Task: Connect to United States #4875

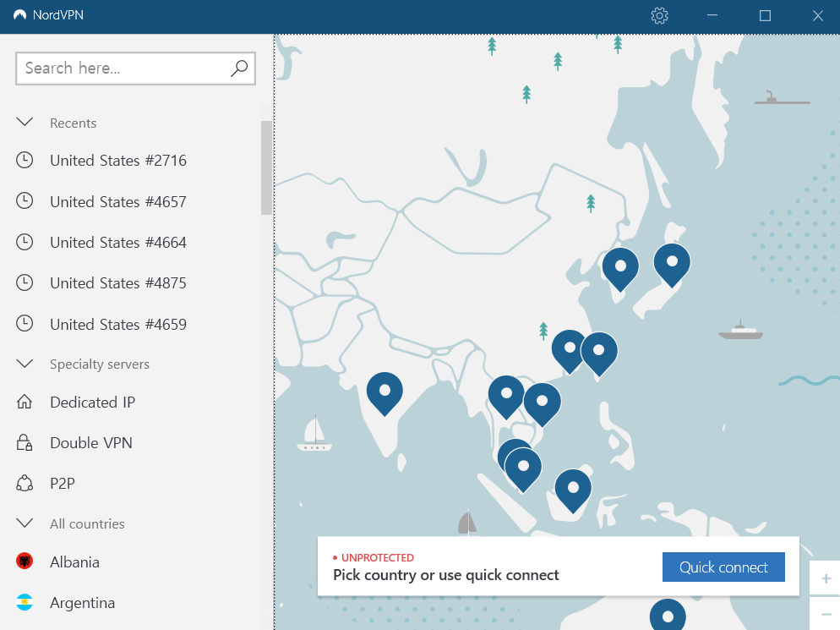Action: (117, 283)
